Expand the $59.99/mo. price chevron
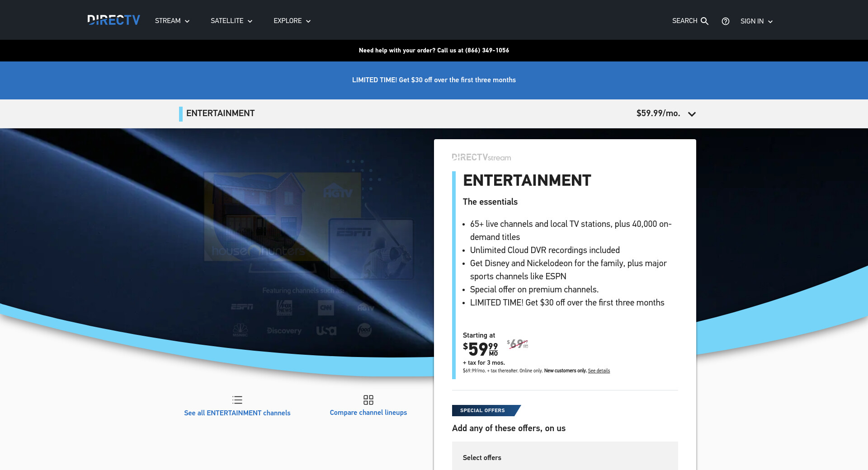868x470 pixels. pos(692,114)
